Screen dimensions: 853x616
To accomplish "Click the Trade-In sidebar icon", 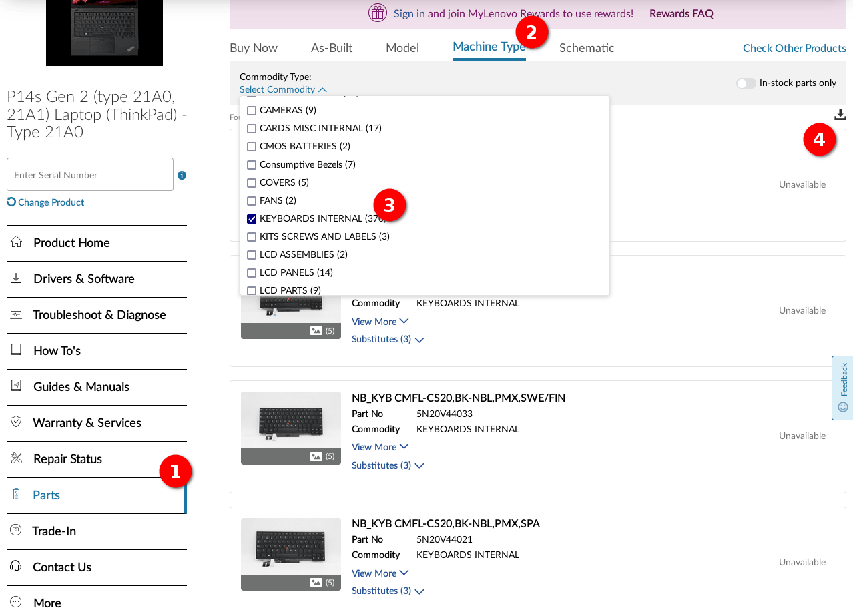I will pyautogui.click(x=16, y=530).
